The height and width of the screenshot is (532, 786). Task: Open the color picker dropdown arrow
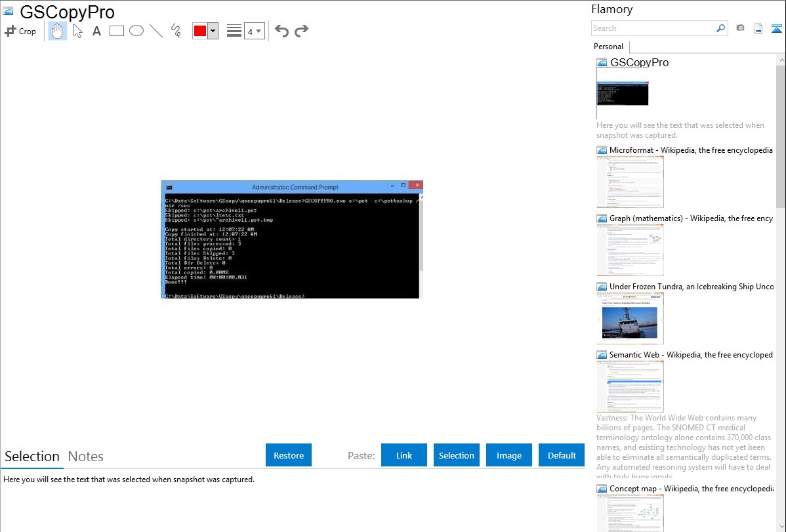point(213,31)
